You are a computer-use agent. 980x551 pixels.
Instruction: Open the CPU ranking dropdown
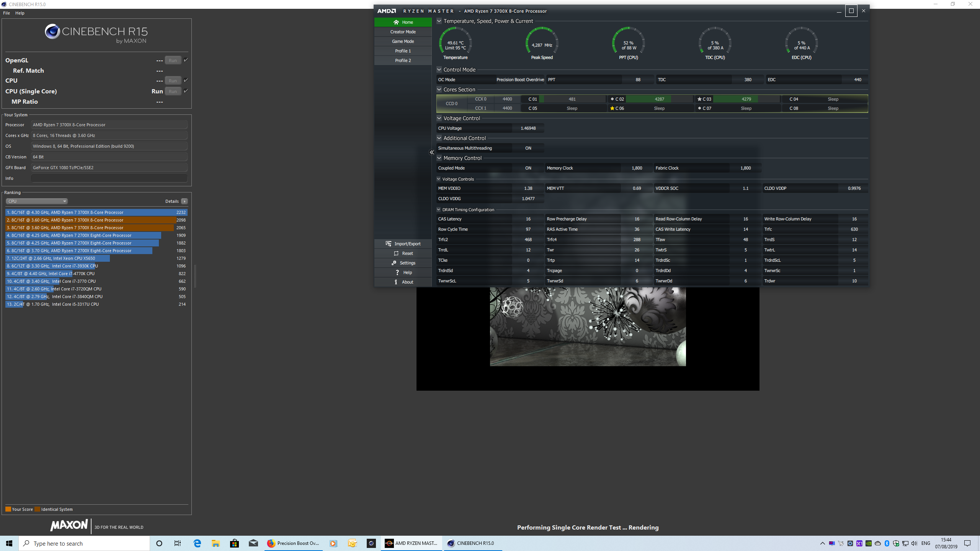pyautogui.click(x=37, y=201)
